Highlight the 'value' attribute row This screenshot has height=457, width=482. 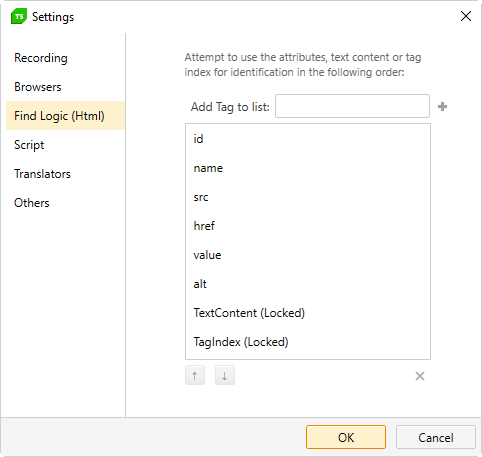[308, 255]
